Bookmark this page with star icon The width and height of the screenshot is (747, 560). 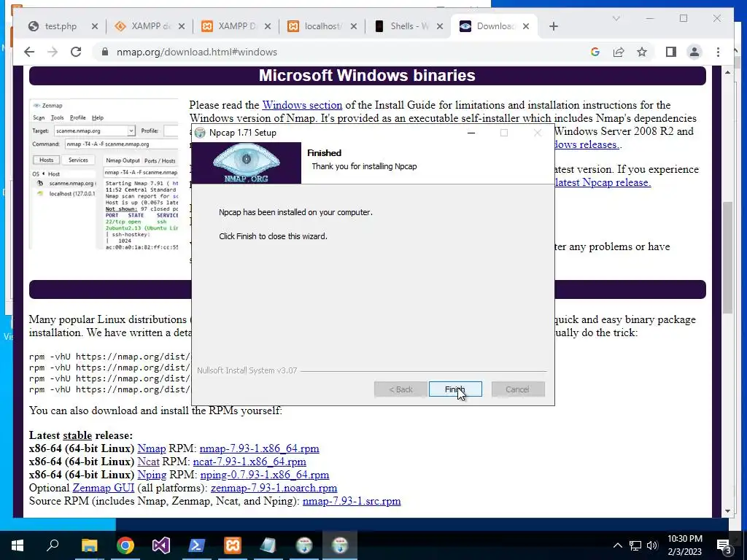[642, 52]
